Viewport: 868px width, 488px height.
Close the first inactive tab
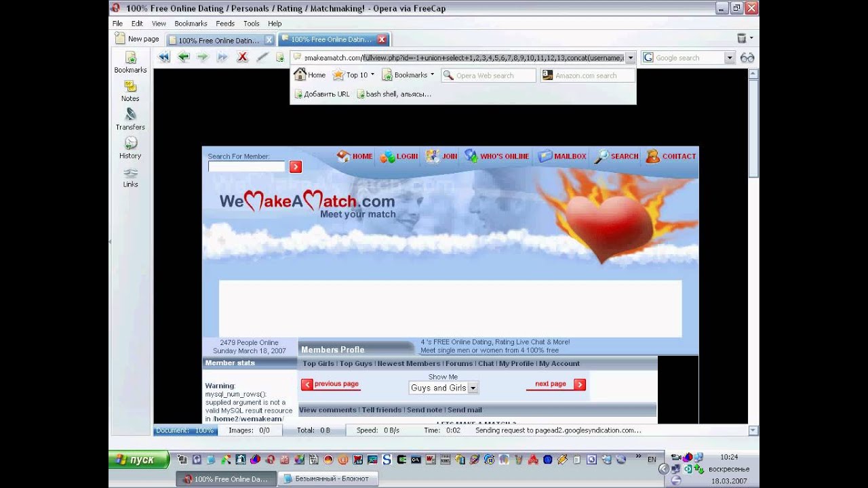[x=269, y=40]
